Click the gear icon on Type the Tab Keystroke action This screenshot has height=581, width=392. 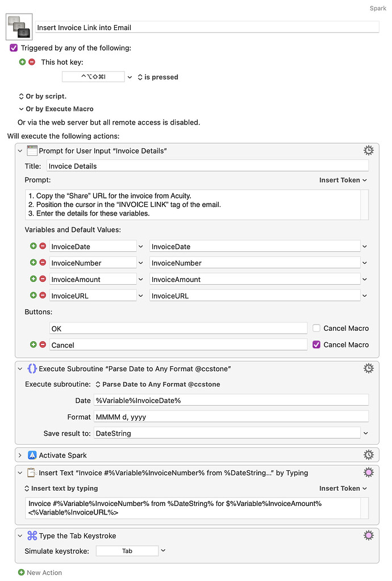click(x=369, y=536)
